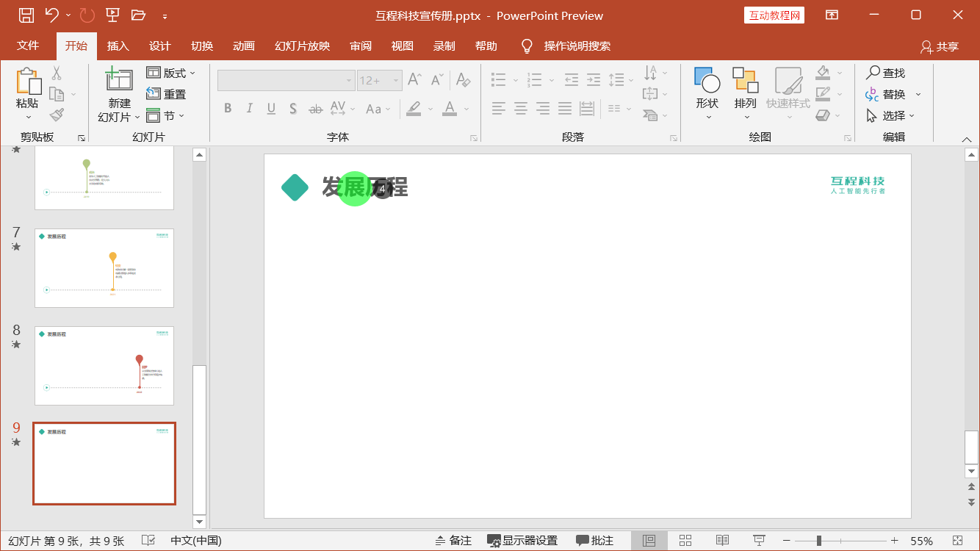Click the decrease indent level icon

[x=572, y=79]
